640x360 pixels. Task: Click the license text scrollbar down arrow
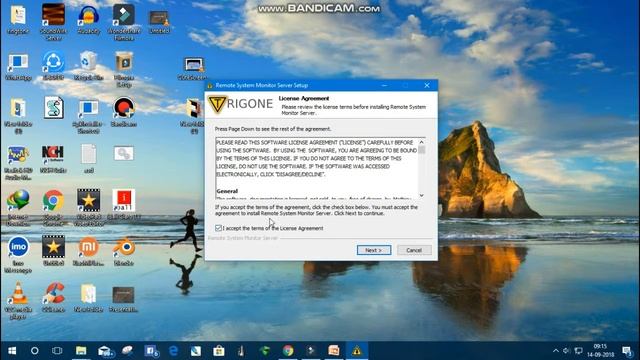pyautogui.click(x=422, y=196)
